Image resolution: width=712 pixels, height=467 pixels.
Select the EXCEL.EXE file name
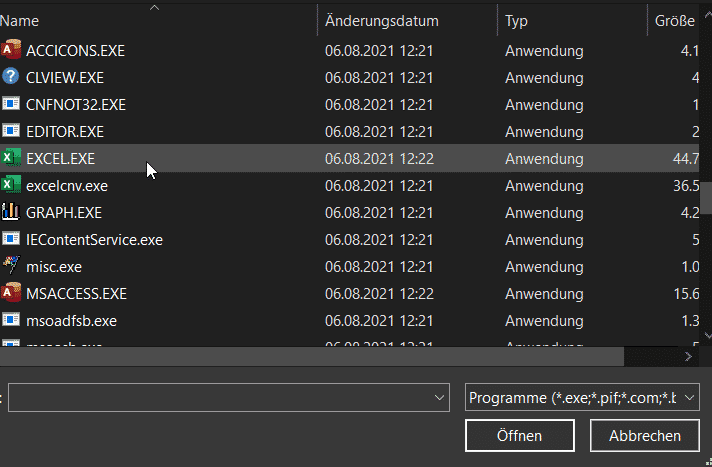point(60,159)
